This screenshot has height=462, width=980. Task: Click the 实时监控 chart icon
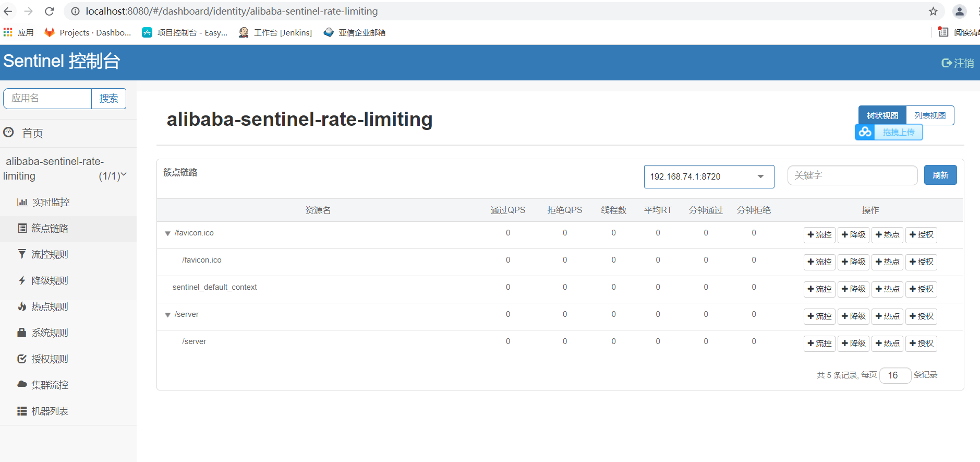(x=22, y=202)
